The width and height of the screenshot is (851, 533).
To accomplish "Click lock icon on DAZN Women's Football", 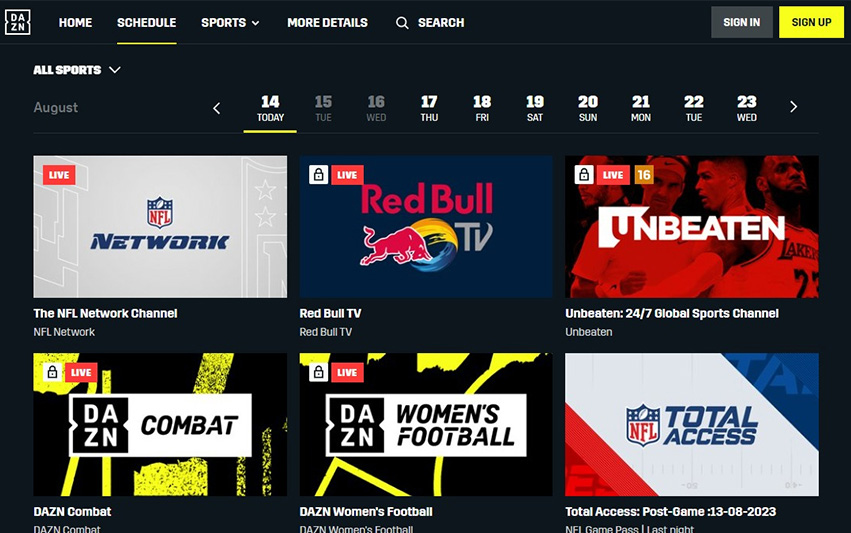I will tap(319, 372).
